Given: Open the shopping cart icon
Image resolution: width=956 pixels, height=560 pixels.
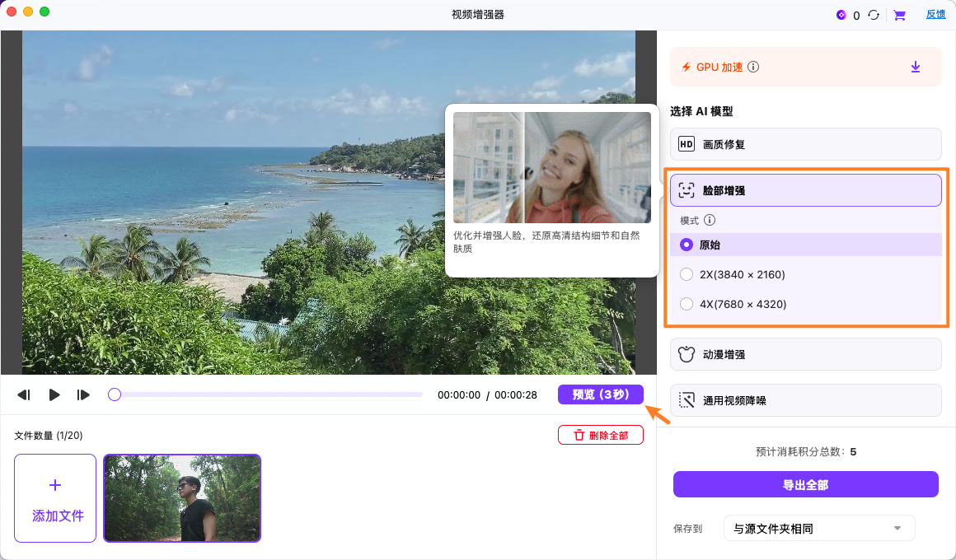Looking at the screenshot, I should coord(899,15).
